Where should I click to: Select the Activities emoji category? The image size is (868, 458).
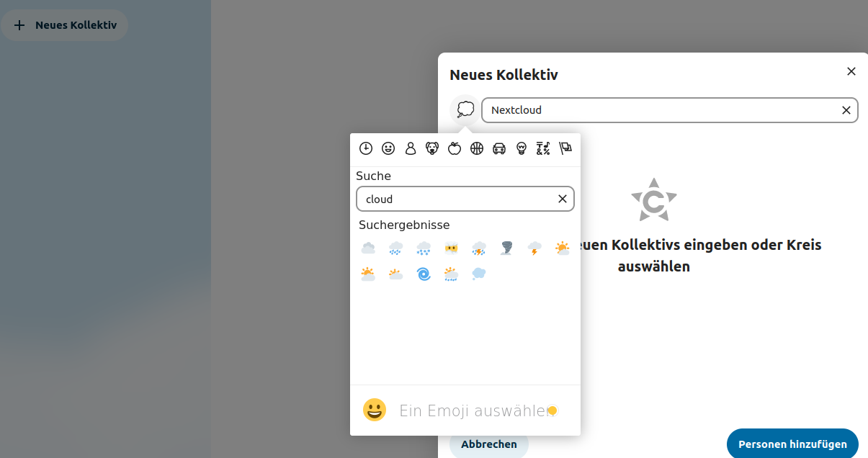tap(477, 148)
